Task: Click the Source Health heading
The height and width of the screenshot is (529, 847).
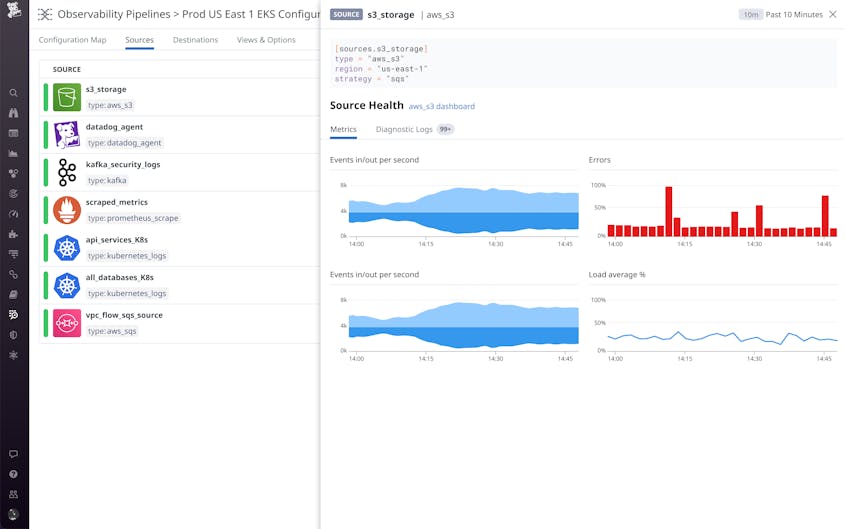Action: tap(367, 105)
